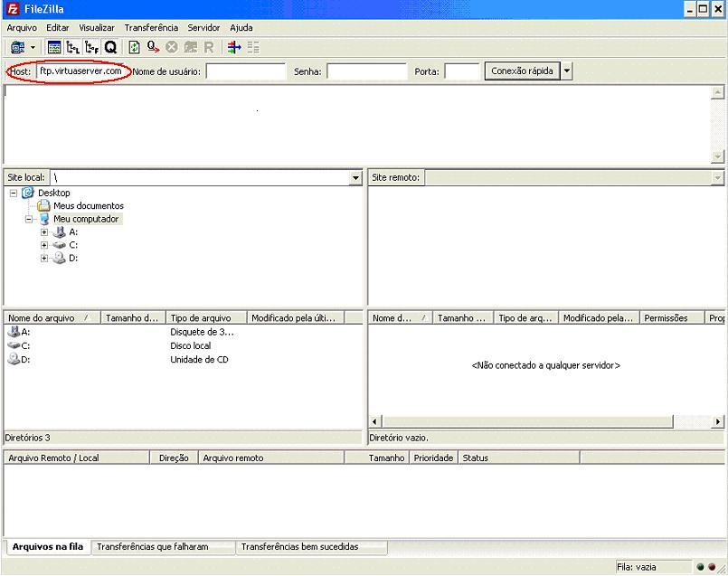Click the green activity indicator in the status bar

pos(701,567)
